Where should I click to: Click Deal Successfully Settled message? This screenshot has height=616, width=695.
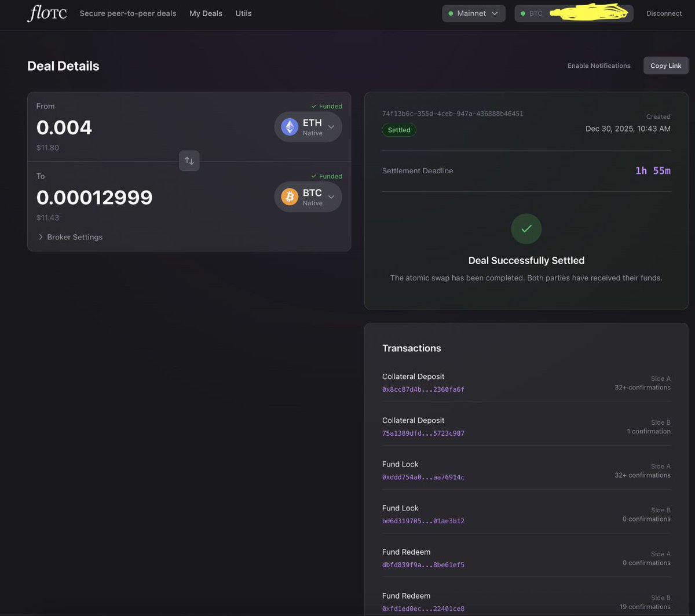pos(526,261)
